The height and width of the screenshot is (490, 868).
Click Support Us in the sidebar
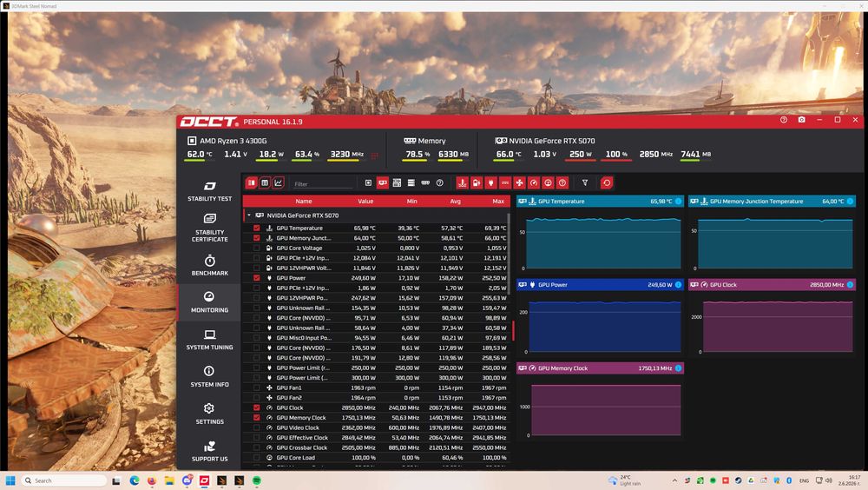tap(209, 451)
